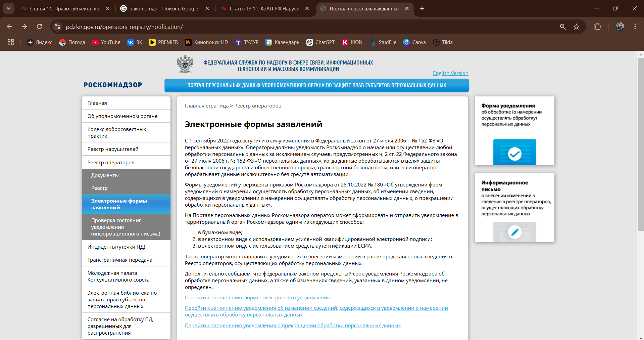Open the Информационное письмо card
Image resolution: width=644 pixels, height=340 pixels.
tap(514, 208)
